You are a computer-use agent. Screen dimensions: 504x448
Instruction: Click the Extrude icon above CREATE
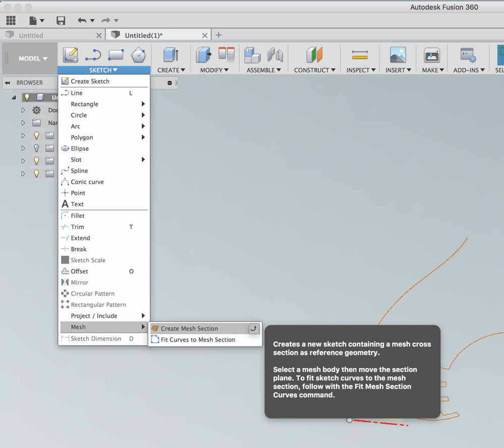click(x=171, y=54)
